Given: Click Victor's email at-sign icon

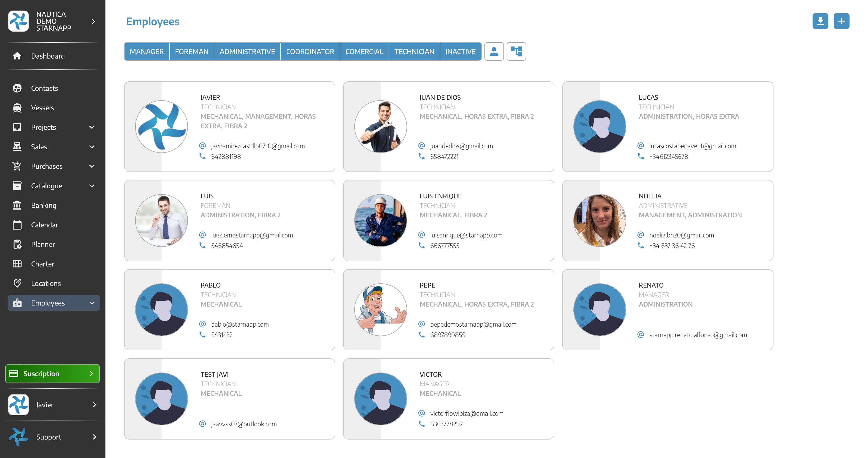Looking at the screenshot, I should click(422, 413).
